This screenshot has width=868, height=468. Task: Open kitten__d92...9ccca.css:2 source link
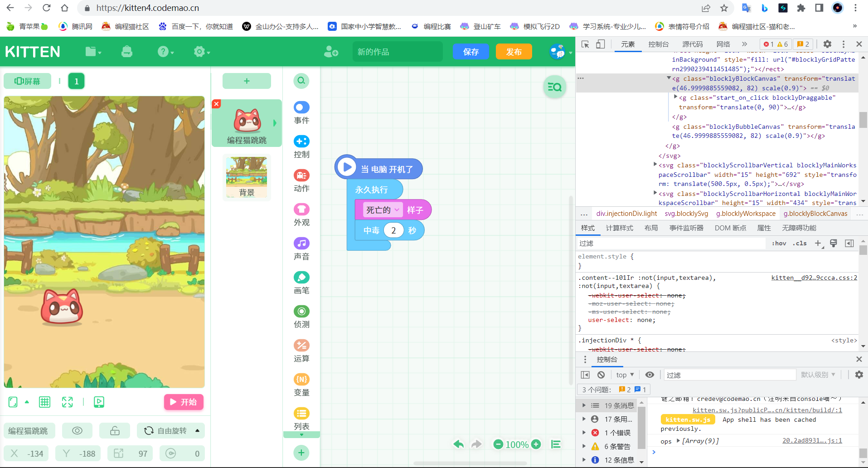pos(814,278)
